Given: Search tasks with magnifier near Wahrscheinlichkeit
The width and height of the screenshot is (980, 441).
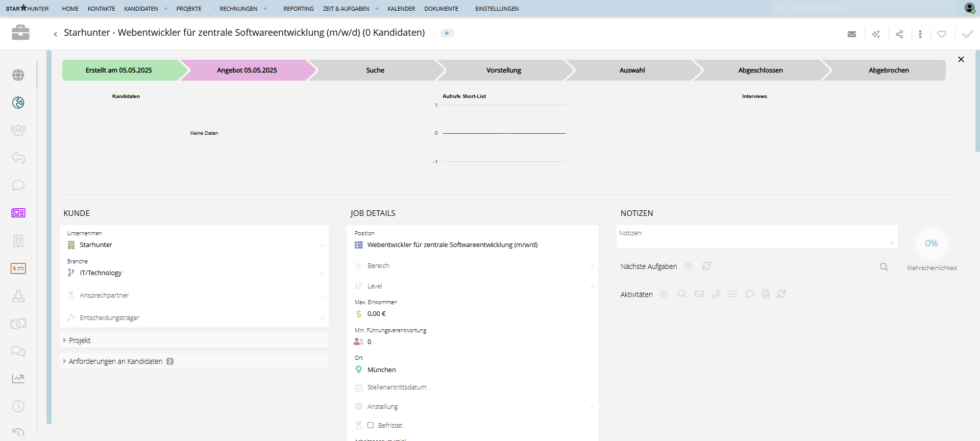Looking at the screenshot, I should [884, 267].
